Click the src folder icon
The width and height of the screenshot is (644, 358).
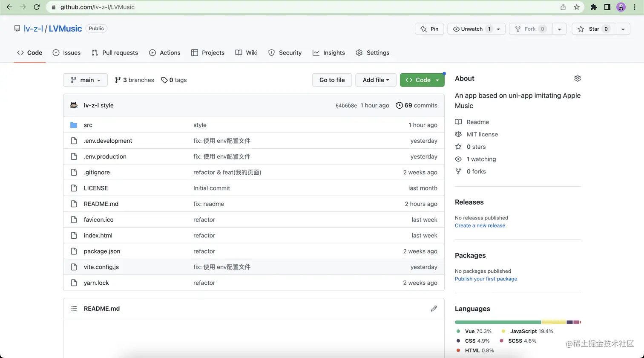(x=74, y=125)
